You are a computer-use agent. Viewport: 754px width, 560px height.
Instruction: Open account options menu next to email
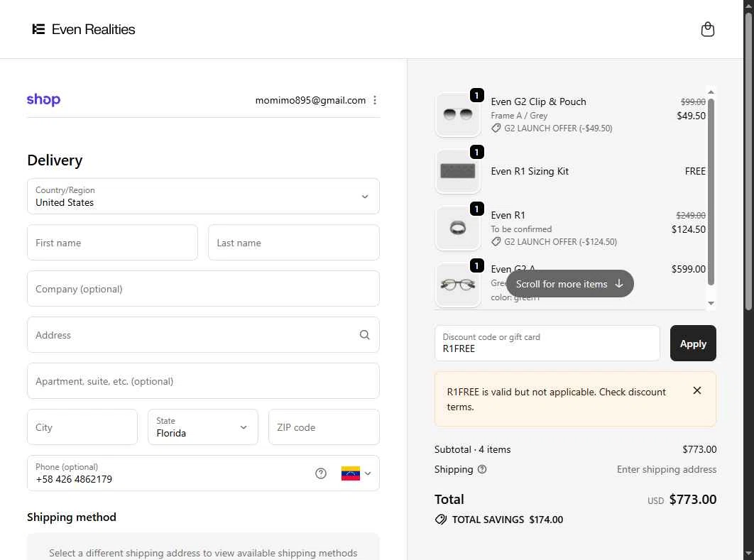(375, 100)
